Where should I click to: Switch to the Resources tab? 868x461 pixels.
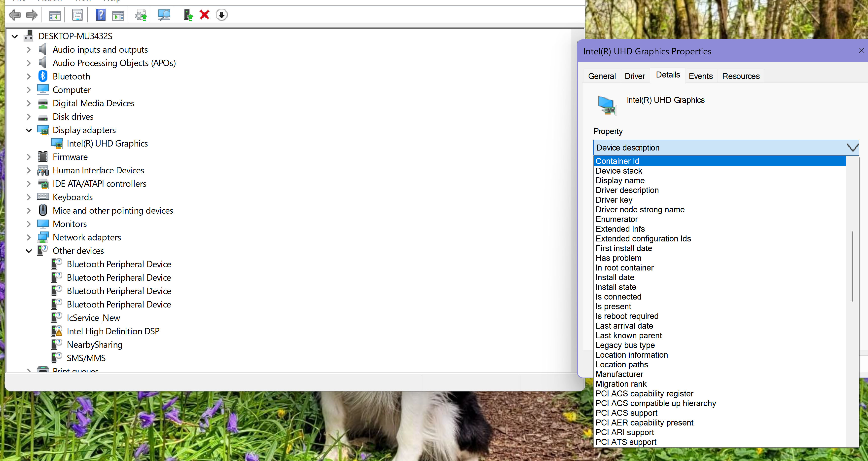click(741, 76)
